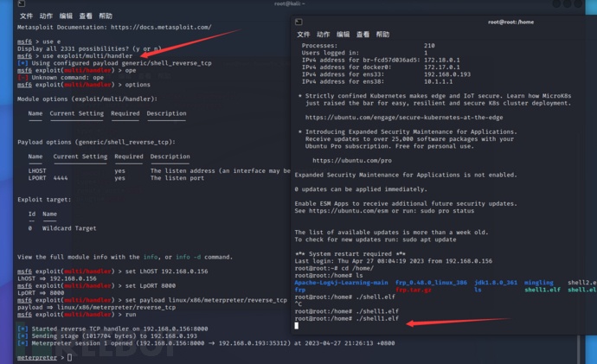Screen dimensions: 597x364
Task: Click the Metasploit docs URL docs.metasploit.com
Action: point(161,28)
